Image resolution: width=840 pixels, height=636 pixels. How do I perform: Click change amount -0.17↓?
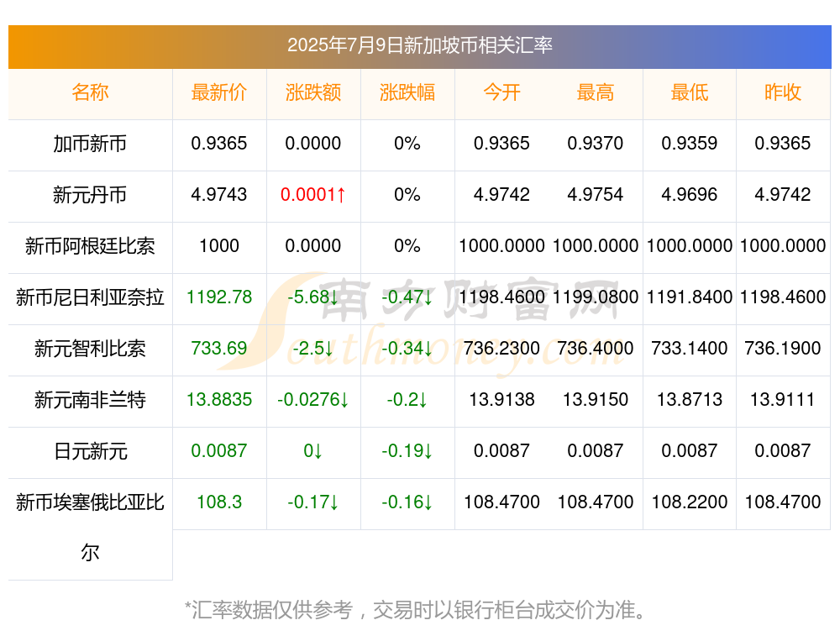313,502
